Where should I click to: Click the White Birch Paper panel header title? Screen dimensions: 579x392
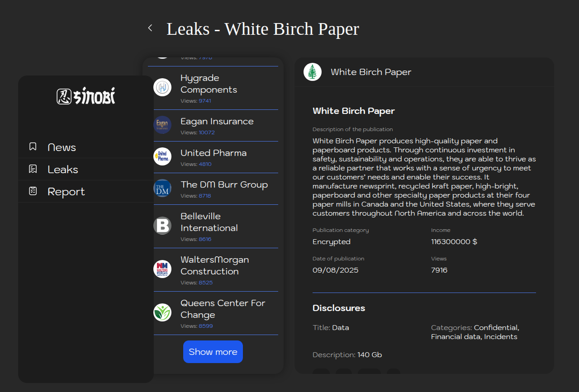point(371,72)
